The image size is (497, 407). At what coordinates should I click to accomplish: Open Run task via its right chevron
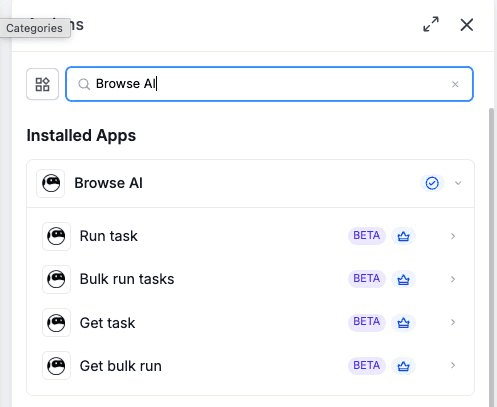point(453,236)
